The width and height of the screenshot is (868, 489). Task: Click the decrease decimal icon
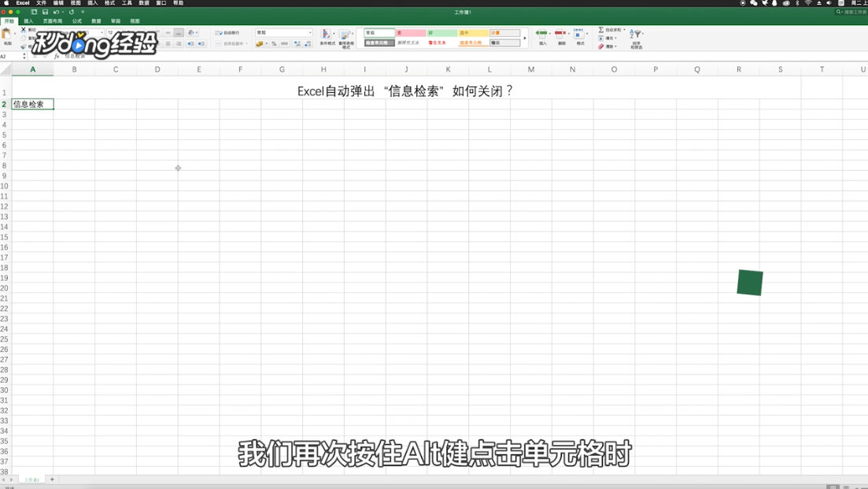[308, 43]
